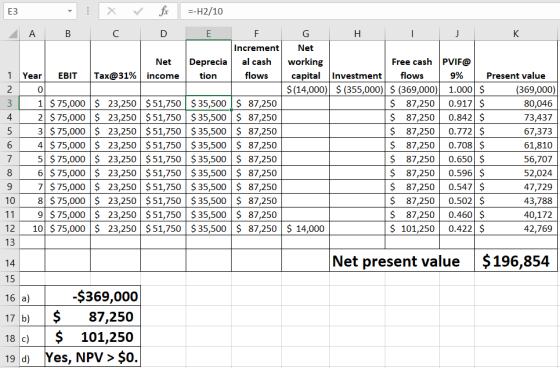Click the 'Net present value' label
This screenshot has width=560, height=368.
(396, 261)
